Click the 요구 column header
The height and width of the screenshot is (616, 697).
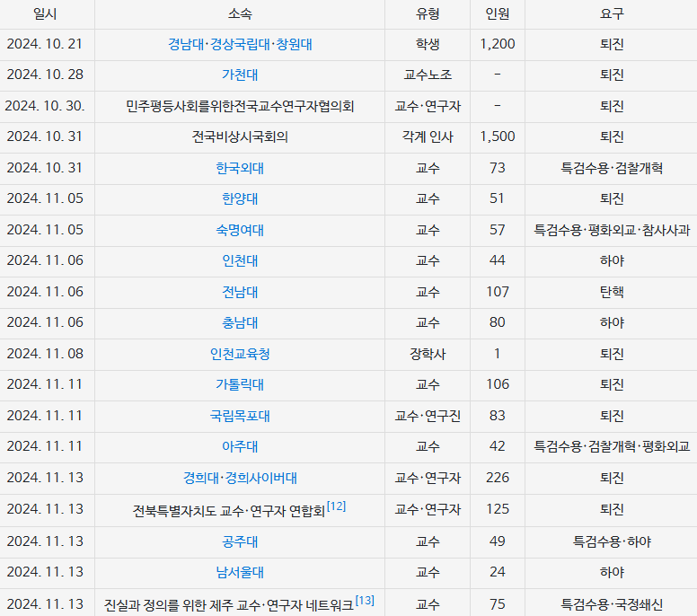612,14
